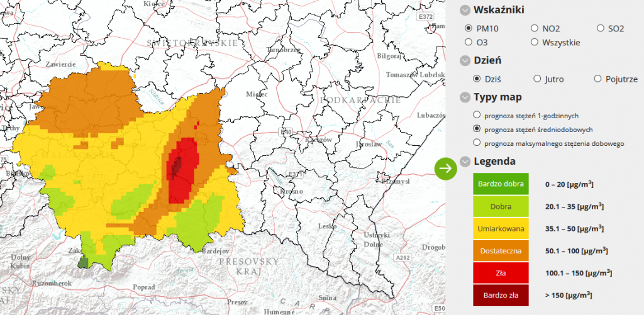
Task: Click the Wskaźniki section heading
Action: [499, 10]
